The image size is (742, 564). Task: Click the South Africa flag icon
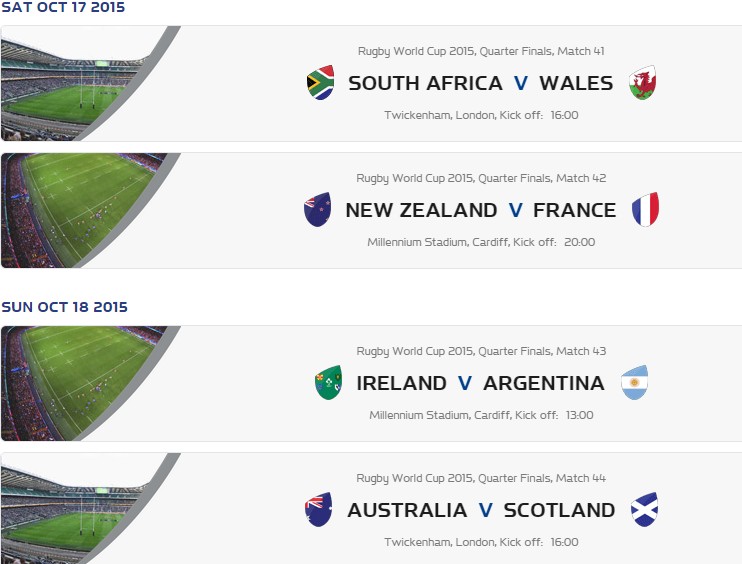(320, 83)
